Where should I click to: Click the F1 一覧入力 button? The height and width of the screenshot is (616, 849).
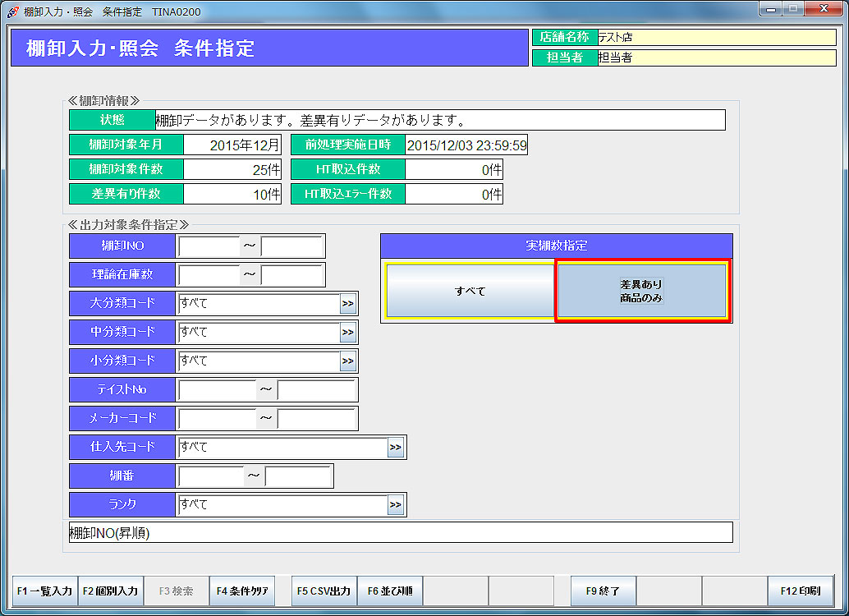45,591
